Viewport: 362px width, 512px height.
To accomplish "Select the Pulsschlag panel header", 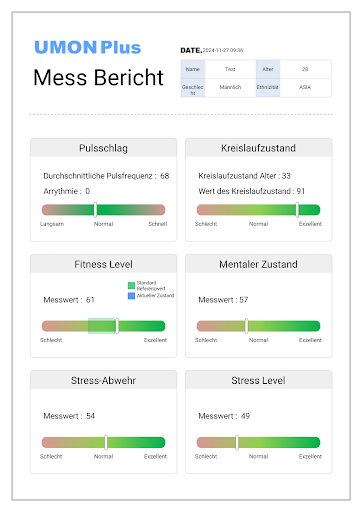I will coord(103,148).
